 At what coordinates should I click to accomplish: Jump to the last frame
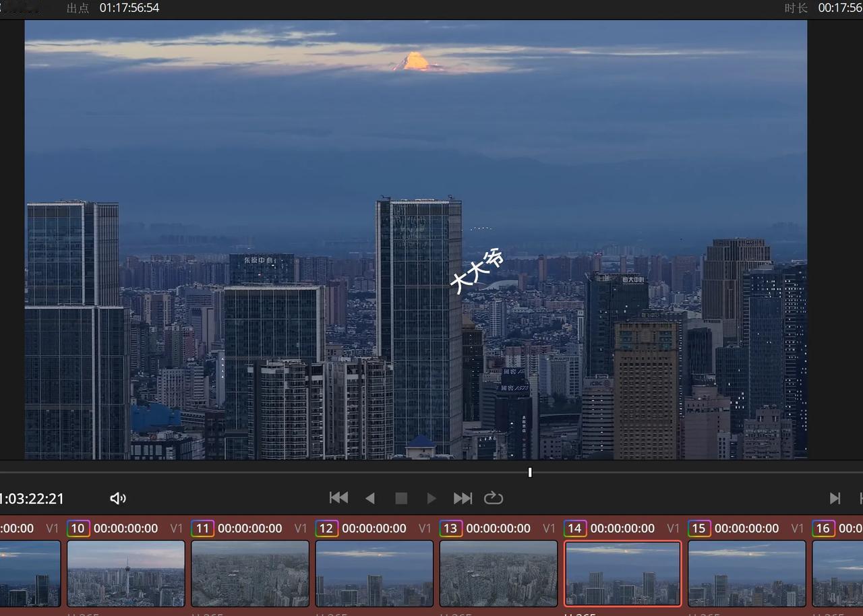point(463,498)
